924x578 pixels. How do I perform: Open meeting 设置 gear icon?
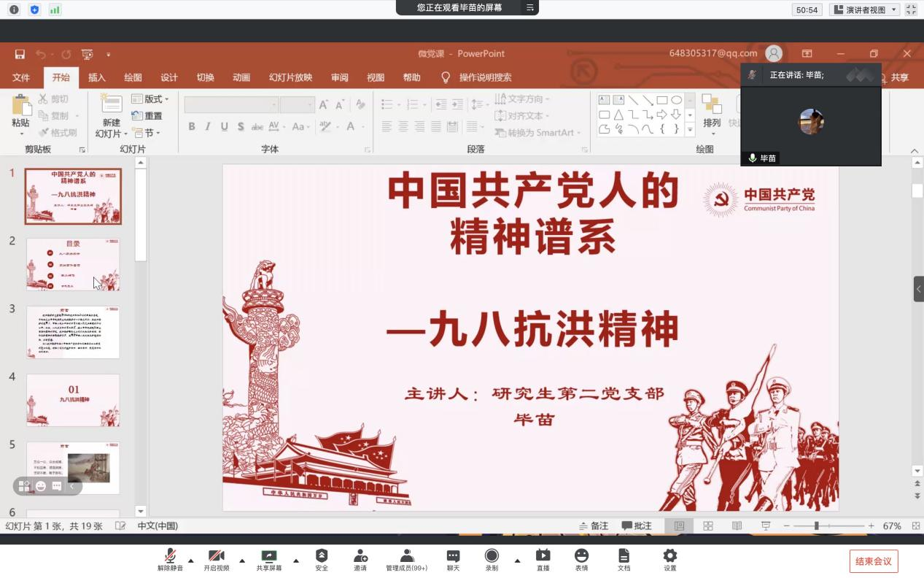click(669, 558)
